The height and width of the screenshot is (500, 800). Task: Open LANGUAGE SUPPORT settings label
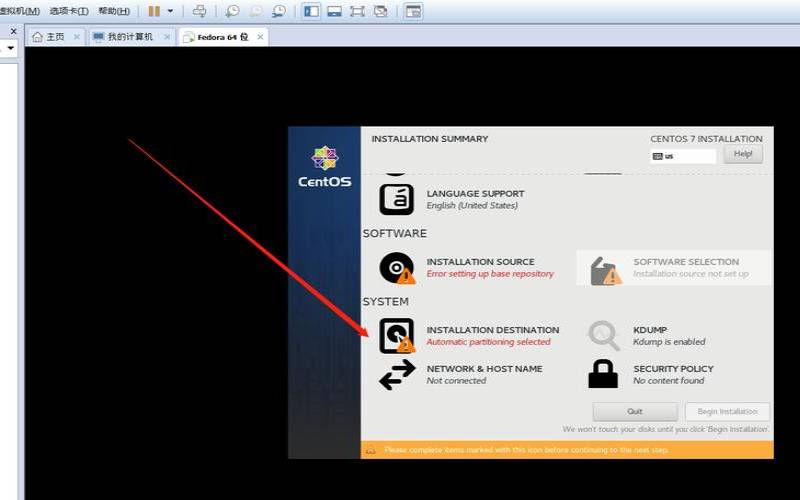click(475, 193)
